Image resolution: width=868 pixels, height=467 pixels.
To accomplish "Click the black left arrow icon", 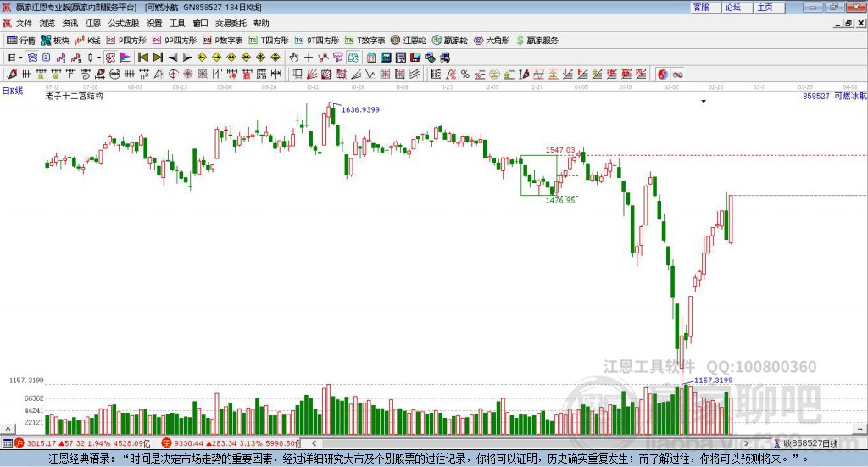I will 173,58.
